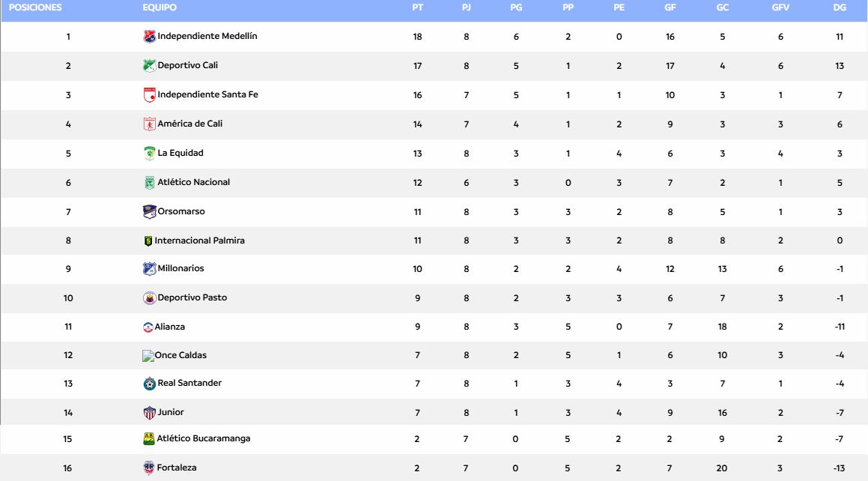Click the Orsomarso team crest
The width and height of the screenshot is (868, 481).
pyautogui.click(x=149, y=212)
